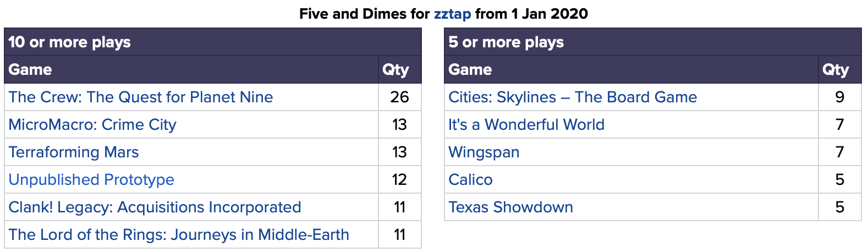Viewport: 868px width, 252px height.
Task: Click the Game column header in the 10 or more plays table
Action: [x=191, y=69]
